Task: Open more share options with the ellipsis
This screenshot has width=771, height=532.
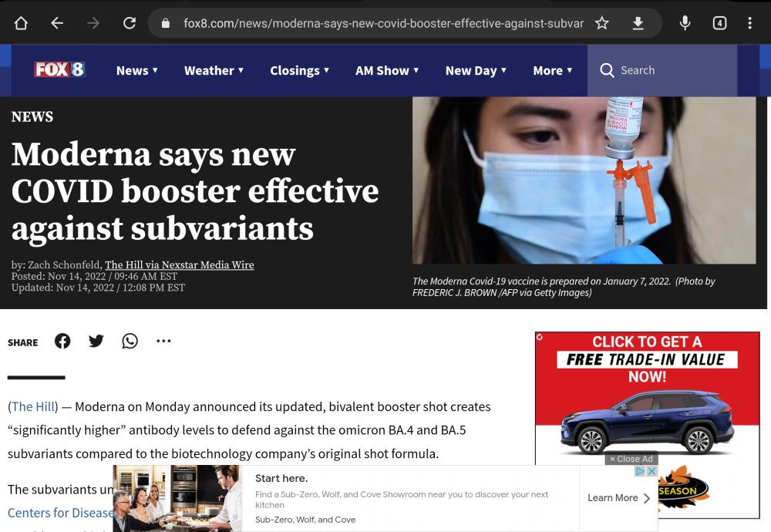Action: click(163, 341)
